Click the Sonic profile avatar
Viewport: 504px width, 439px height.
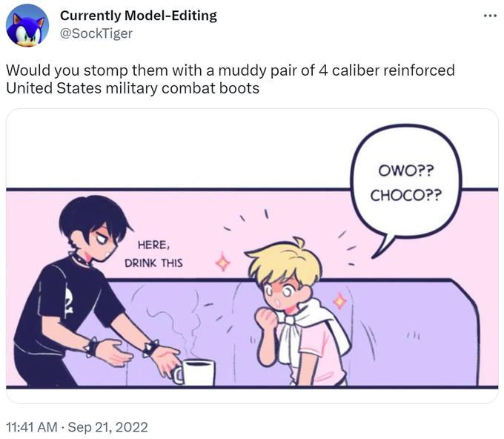[27, 25]
